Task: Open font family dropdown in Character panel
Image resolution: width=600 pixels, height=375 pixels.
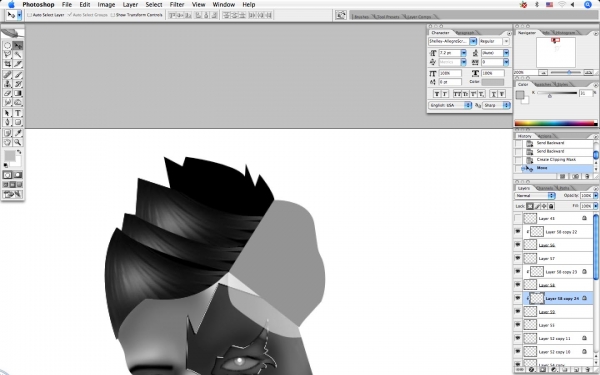Action: point(473,41)
